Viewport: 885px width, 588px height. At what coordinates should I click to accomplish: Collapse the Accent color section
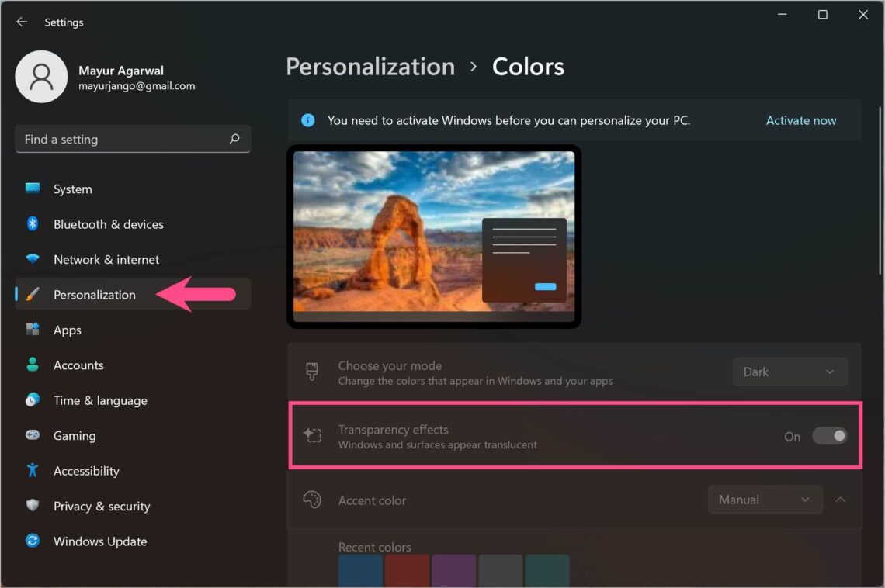pos(841,500)
